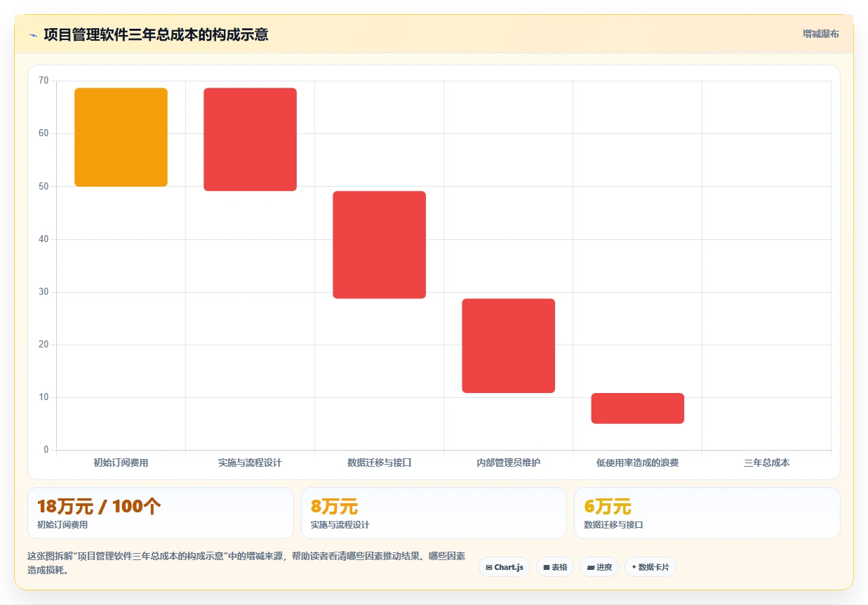The height and width of the screenshot is (605, 868).
Task: Click the 进度 tag chip
Action: 599,567
